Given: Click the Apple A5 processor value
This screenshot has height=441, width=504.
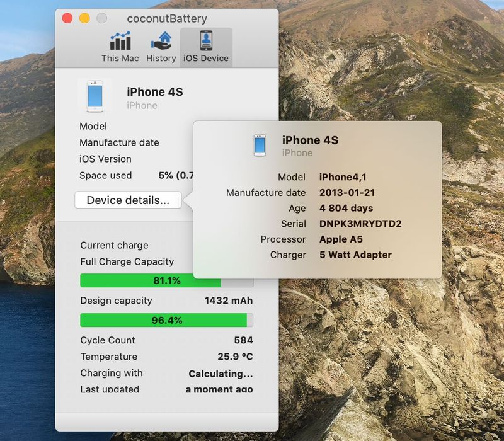Looking at the screenshot, I should (341, 239).
